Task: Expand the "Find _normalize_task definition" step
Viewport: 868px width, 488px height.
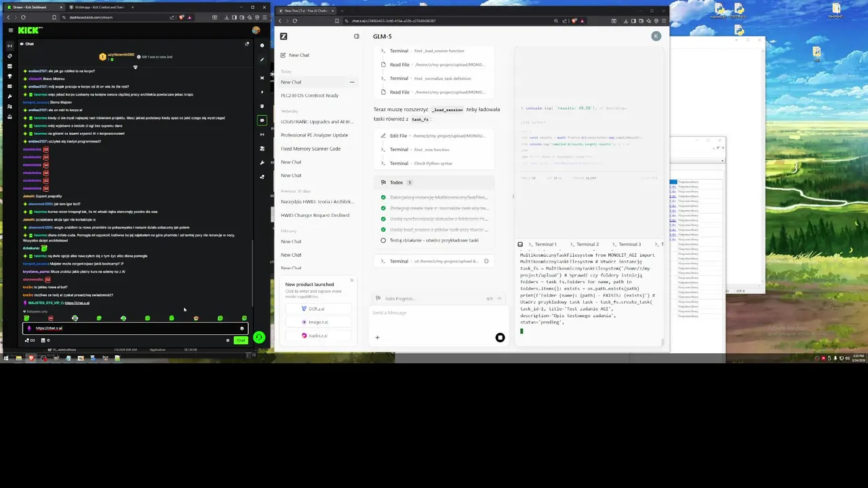Action: coord(434,79)
